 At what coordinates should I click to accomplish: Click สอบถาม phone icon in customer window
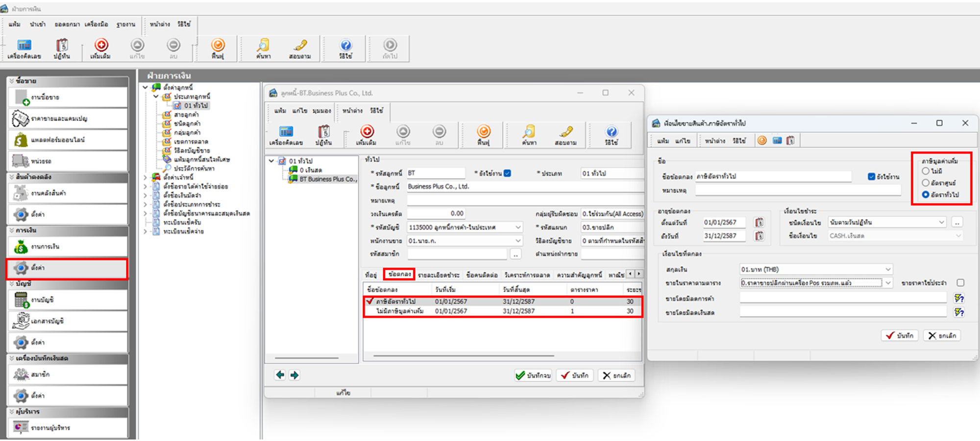pyautogui.click(x=566, y=134)
